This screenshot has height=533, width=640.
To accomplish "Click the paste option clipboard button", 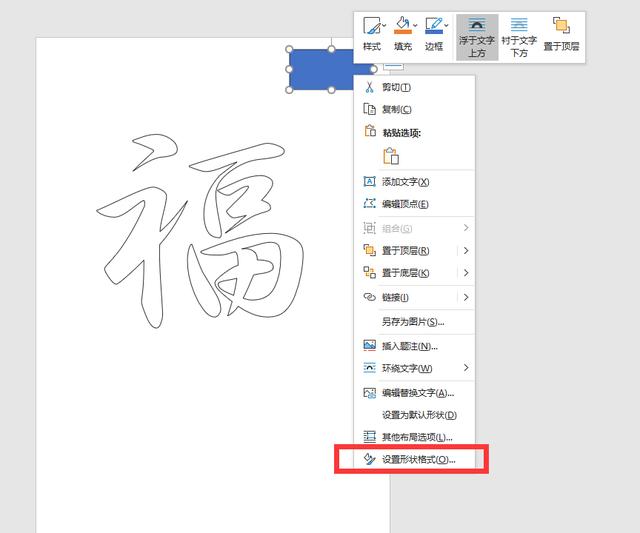I will (391, 156).
